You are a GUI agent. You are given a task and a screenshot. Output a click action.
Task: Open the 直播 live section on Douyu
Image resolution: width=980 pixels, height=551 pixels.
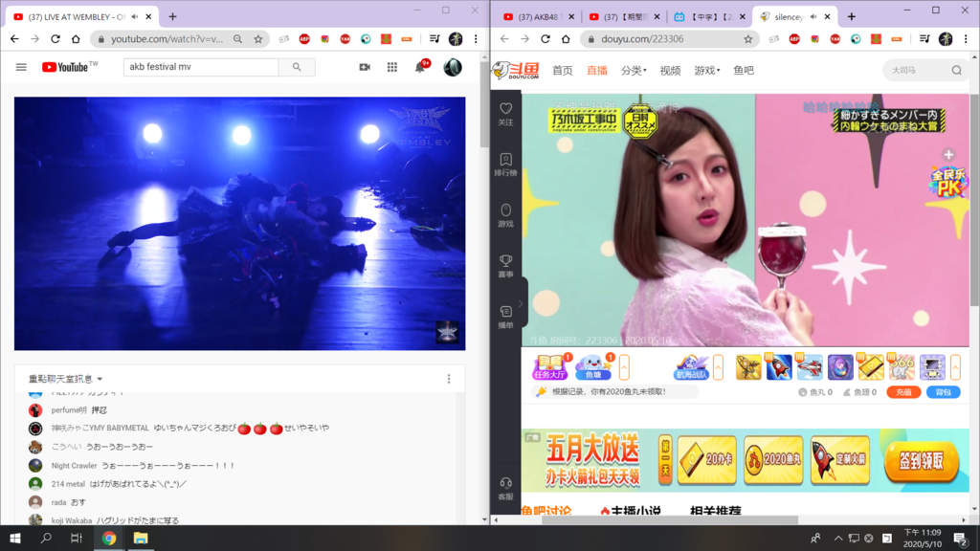point(597,71)
